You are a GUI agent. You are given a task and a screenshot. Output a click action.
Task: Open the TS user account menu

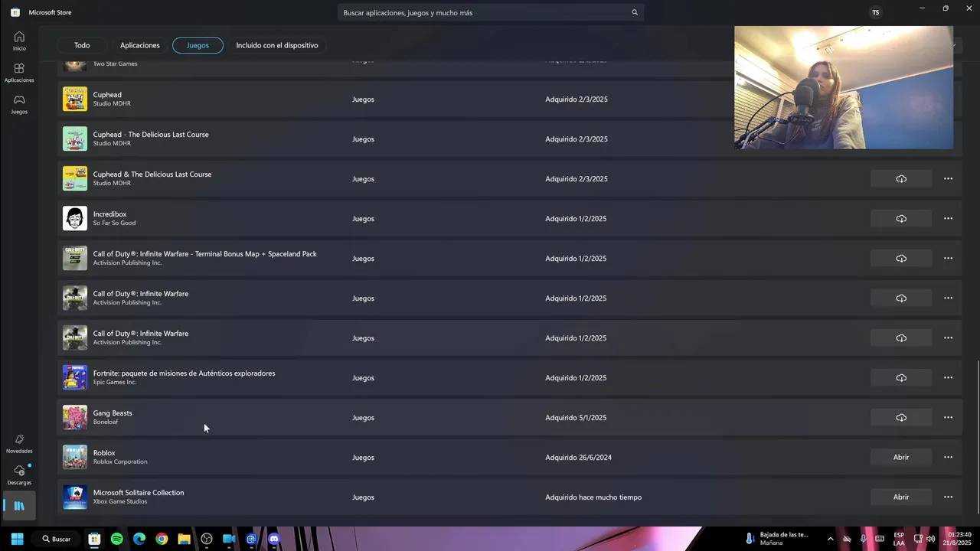875,12
